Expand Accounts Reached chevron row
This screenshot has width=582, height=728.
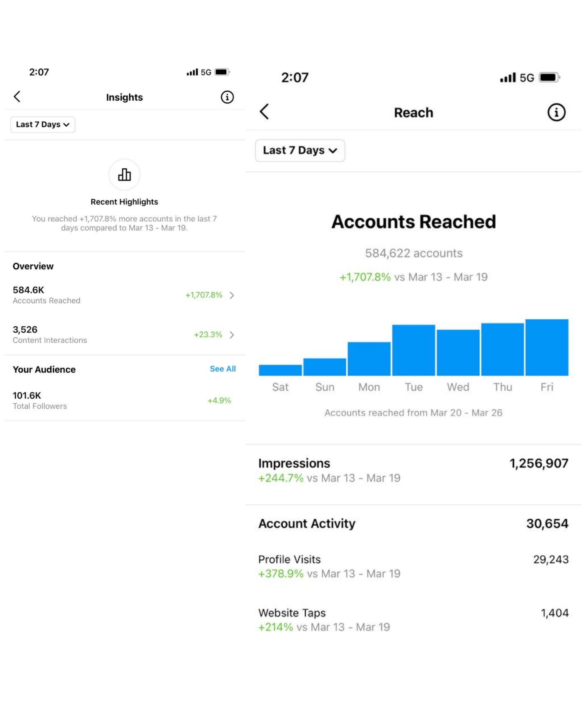click(232, 295)
